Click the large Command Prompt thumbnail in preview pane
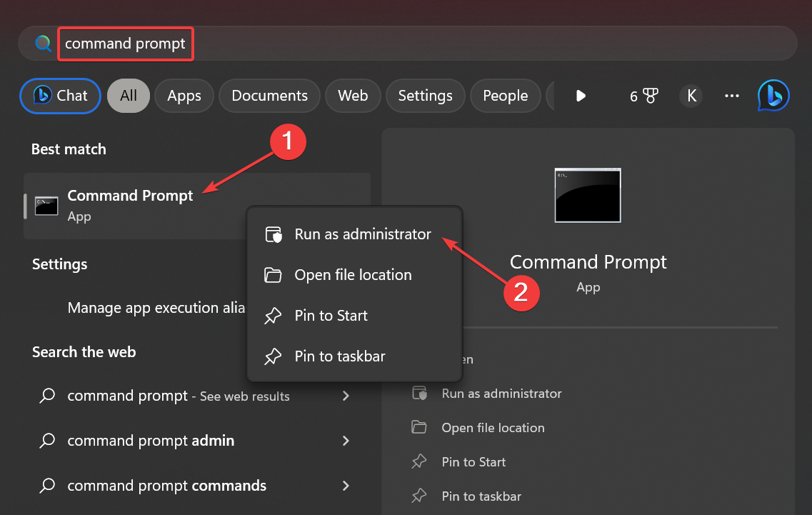 tap(588, 195)
